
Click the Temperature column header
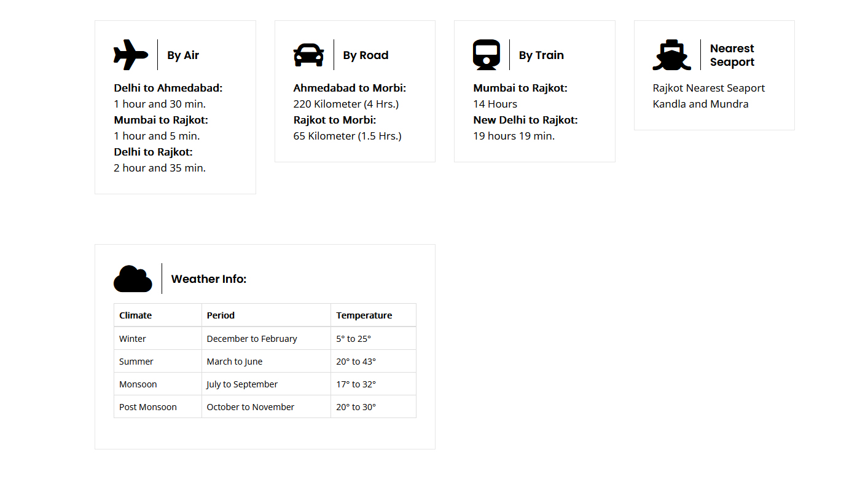coord(364,315)
